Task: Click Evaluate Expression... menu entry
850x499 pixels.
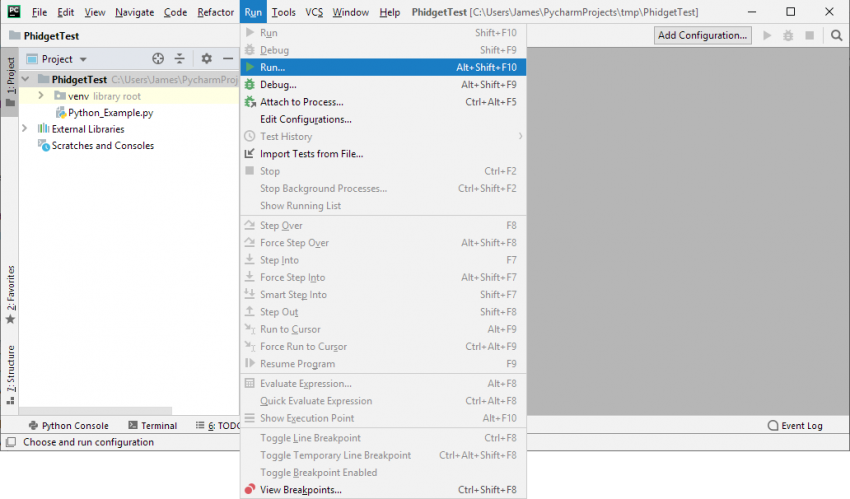Action: [383, 384]
